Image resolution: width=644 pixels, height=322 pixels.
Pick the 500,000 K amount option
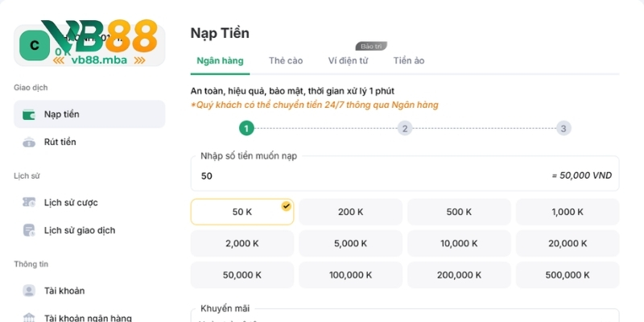click(x=568, y=275)
